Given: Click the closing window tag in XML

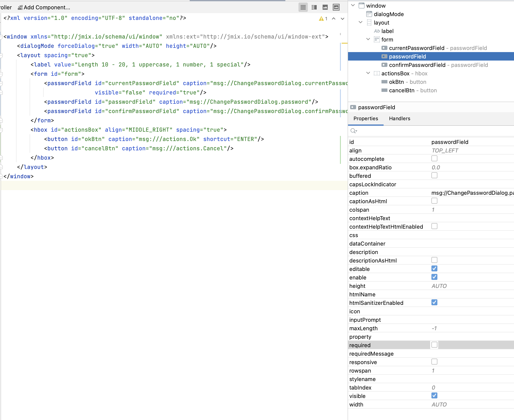Looking at the screenshot, I should coord(18,176).
